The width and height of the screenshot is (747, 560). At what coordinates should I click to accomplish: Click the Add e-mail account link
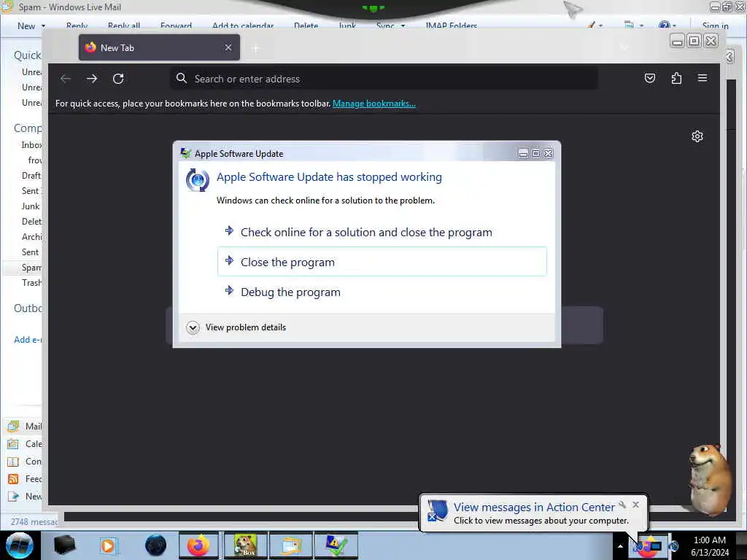coord(28,340)
